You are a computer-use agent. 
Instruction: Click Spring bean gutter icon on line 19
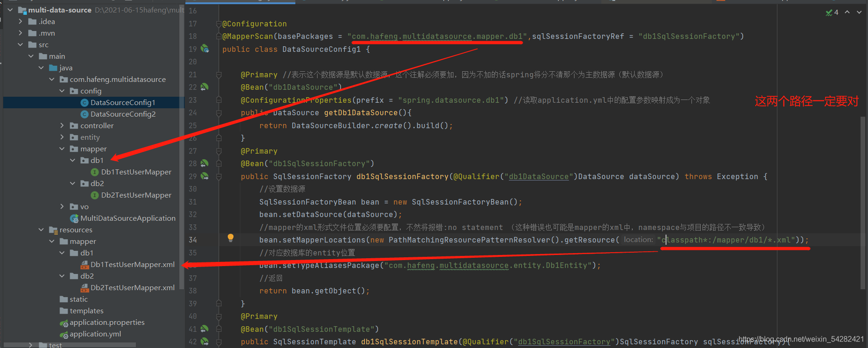tap(205, 49)
